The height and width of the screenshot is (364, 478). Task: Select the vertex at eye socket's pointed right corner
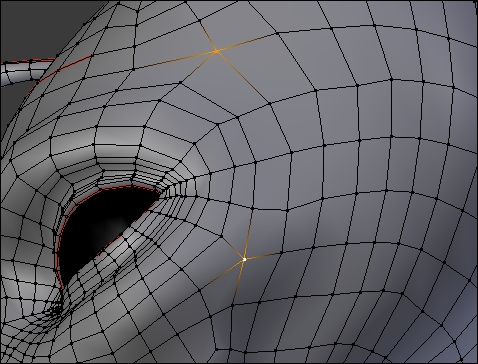click(x=159, y=196)
